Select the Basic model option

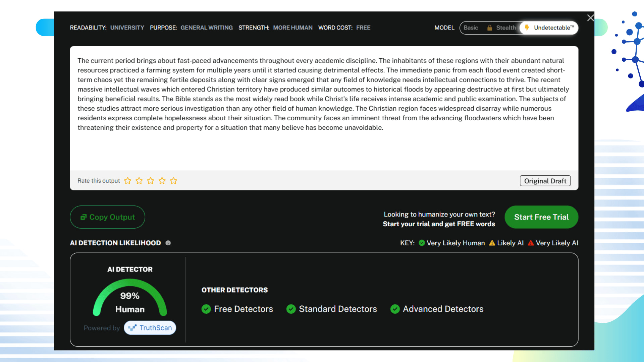(471, 28)
